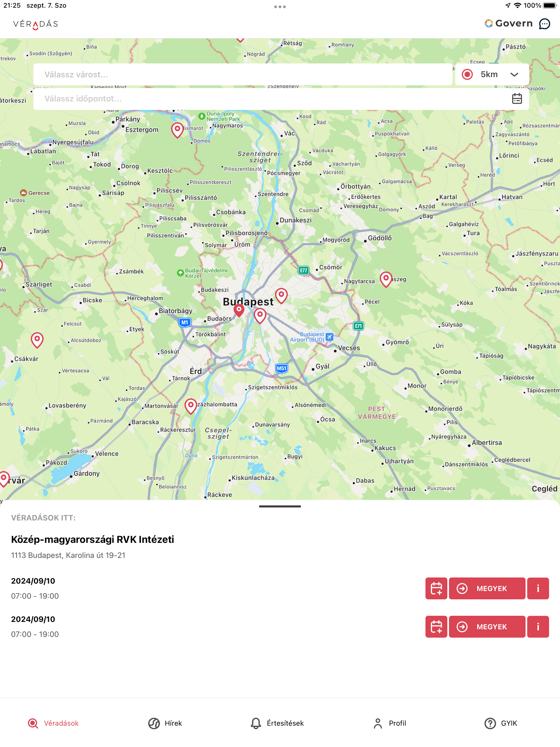Select the map pin east of Nagytarcsa
This screenshot has height=747, width=560.
(386, 279)
